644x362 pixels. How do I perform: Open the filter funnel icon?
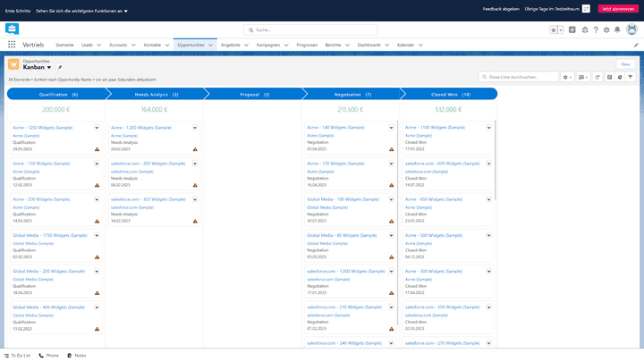(631, 77)
